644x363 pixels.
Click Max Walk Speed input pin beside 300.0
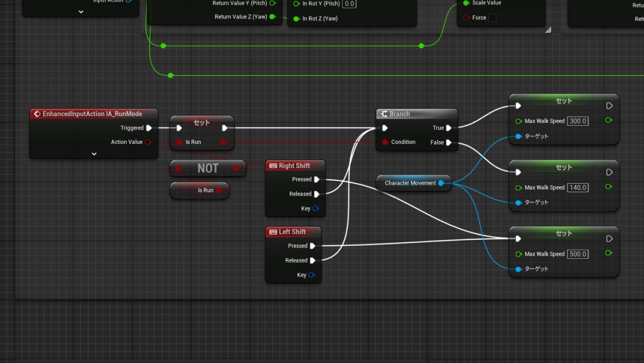click(x=518, y=121)
